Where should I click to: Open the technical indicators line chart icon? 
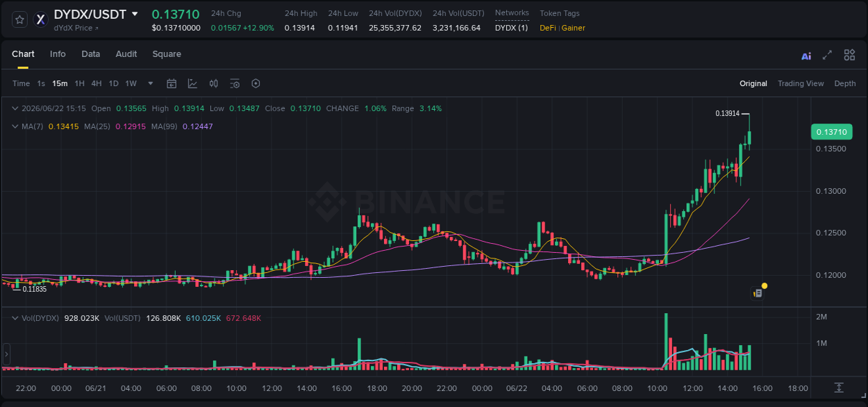(192, 83)
